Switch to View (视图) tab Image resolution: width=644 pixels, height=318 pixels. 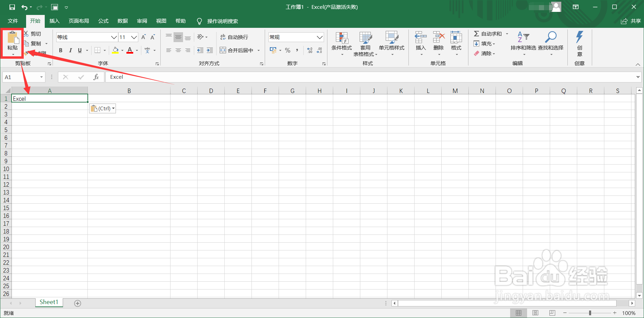pyautogui.click(x=161, y=21)
